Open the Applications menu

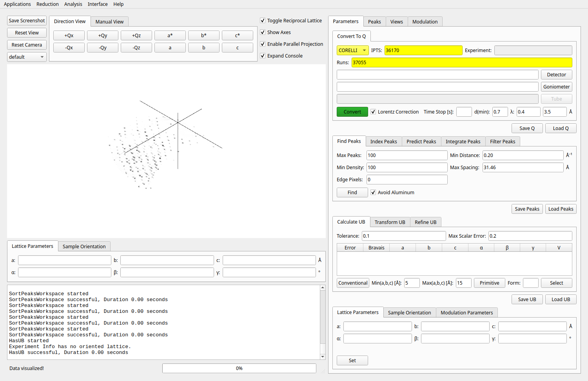pyautogui.click(x=17, y=4)
